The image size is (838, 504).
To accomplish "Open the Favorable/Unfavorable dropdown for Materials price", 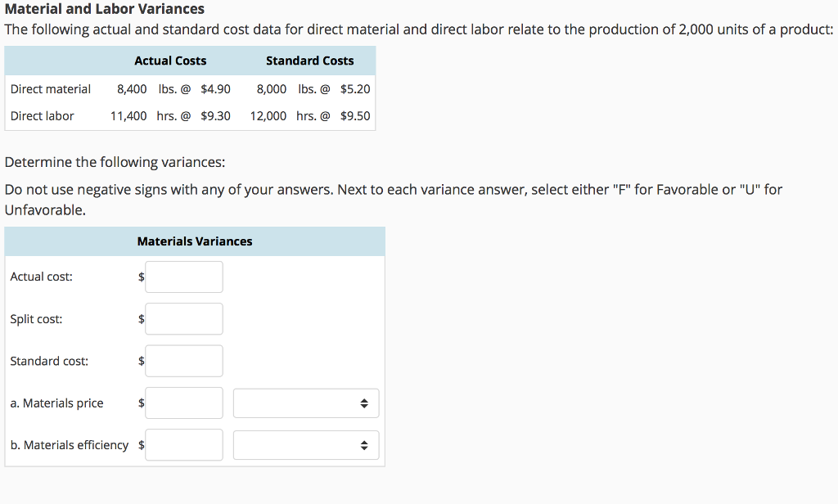I will [305, 403].
